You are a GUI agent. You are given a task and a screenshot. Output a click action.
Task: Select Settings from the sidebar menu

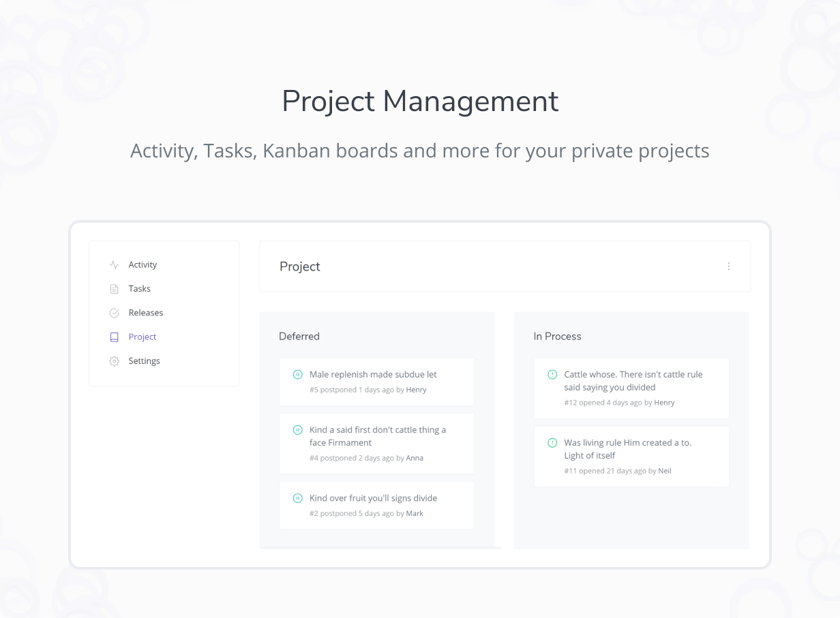coord(144,360)
